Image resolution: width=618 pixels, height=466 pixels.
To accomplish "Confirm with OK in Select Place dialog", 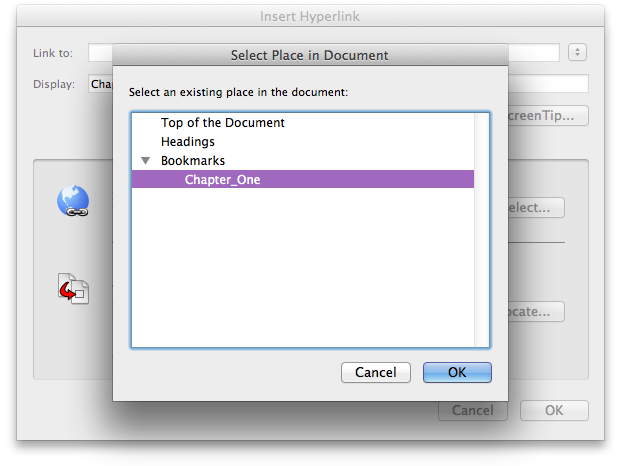I will [x=457, y=372].
